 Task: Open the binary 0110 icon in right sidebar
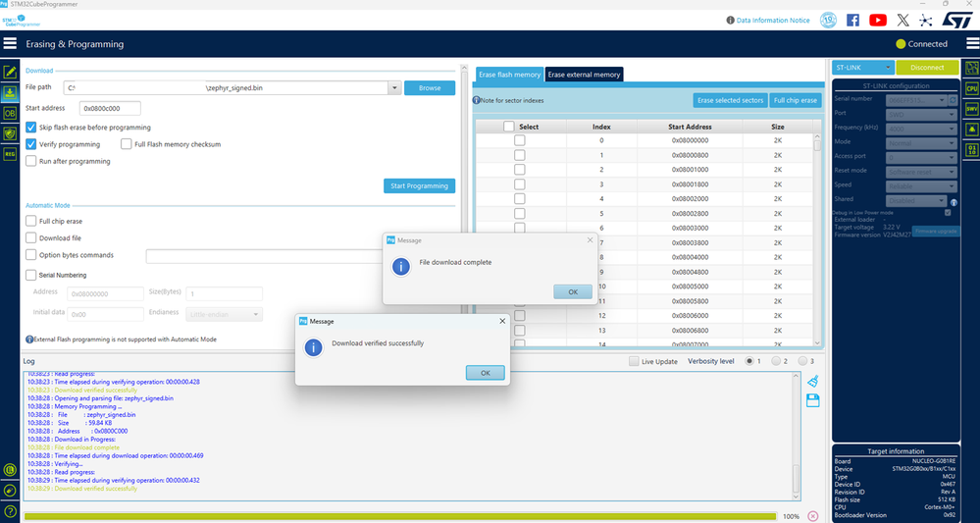point(971,149)
